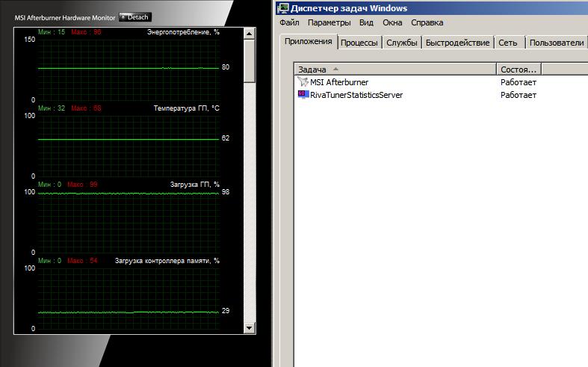Switch to the Пользователи tab

point(557,43)
